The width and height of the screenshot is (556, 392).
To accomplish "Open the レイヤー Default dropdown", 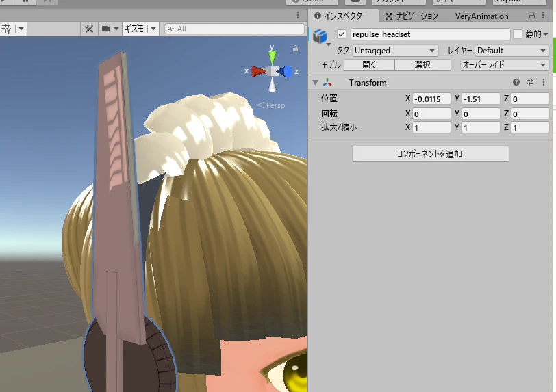I will [511, 51].
